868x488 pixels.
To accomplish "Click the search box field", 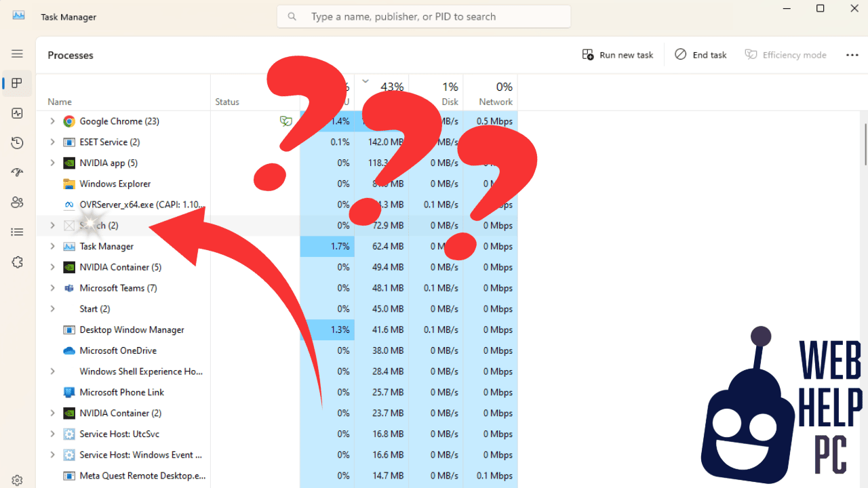I will click(424, 16).
